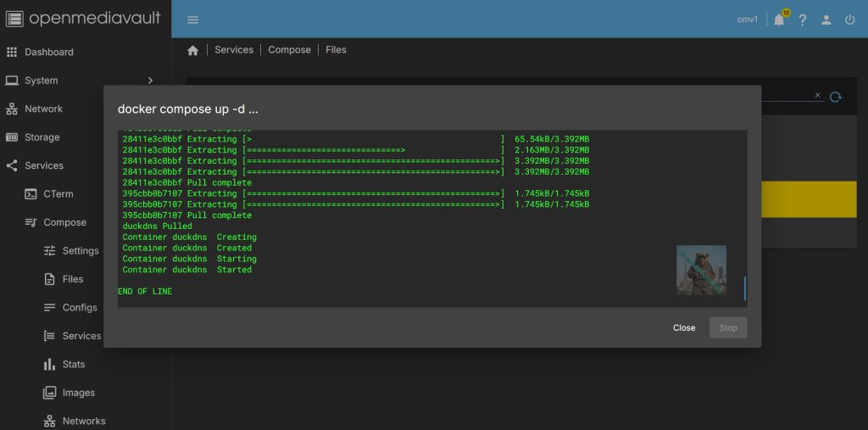This screenshot has height=430, width=868.
Task: Close the docker compose dialog
Action: [x=684, y=327]
